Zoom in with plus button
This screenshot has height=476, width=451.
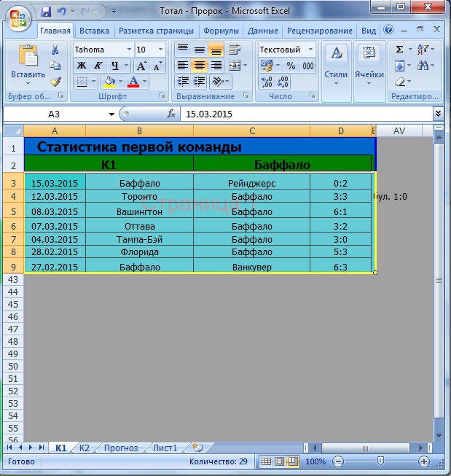[x=424, y=461]
